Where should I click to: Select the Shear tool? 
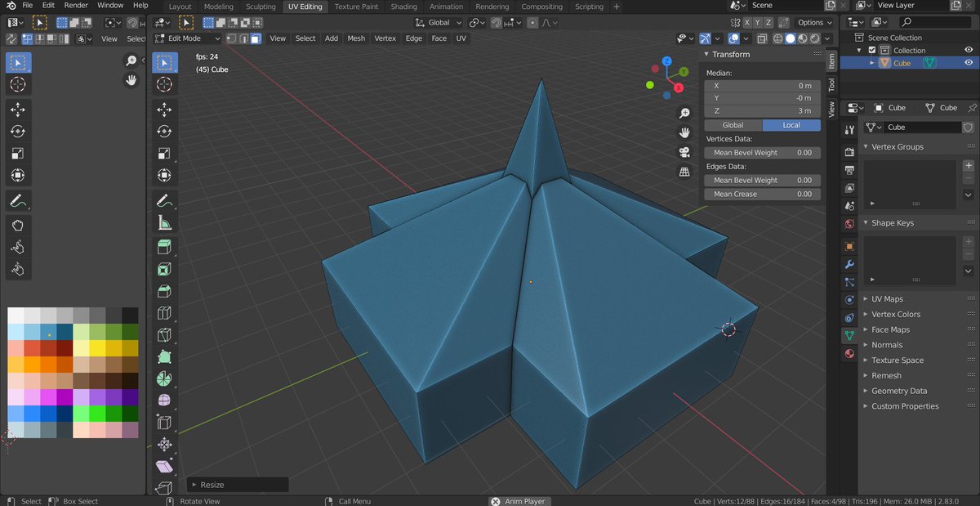[164, 468]
